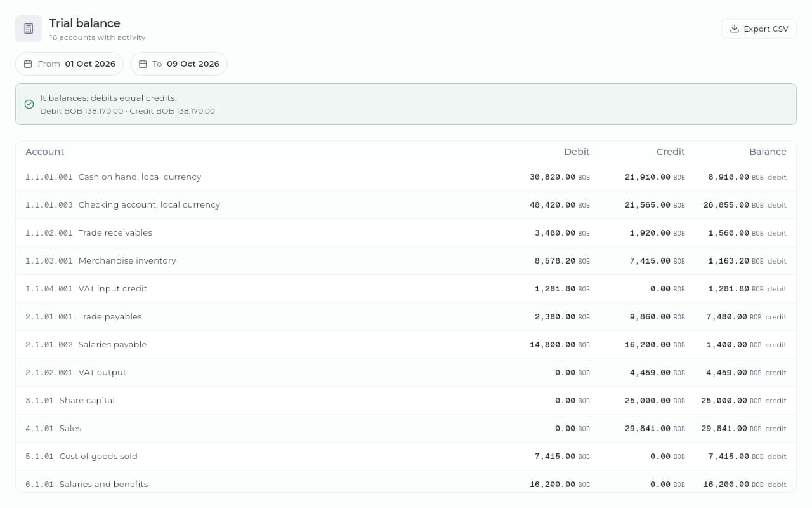
Task: Open the Share capital account row
Action: (406, 401)
